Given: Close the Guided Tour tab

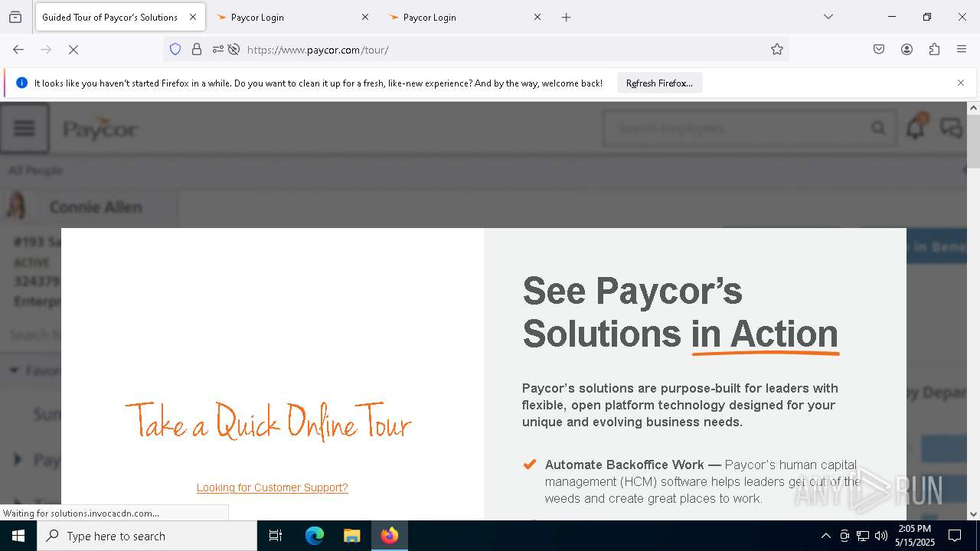Looking at the screenshot, I should click(193, 17).
